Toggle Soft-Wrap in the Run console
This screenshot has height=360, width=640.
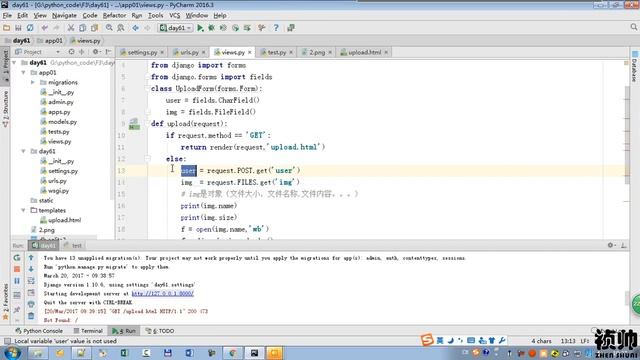31,281
